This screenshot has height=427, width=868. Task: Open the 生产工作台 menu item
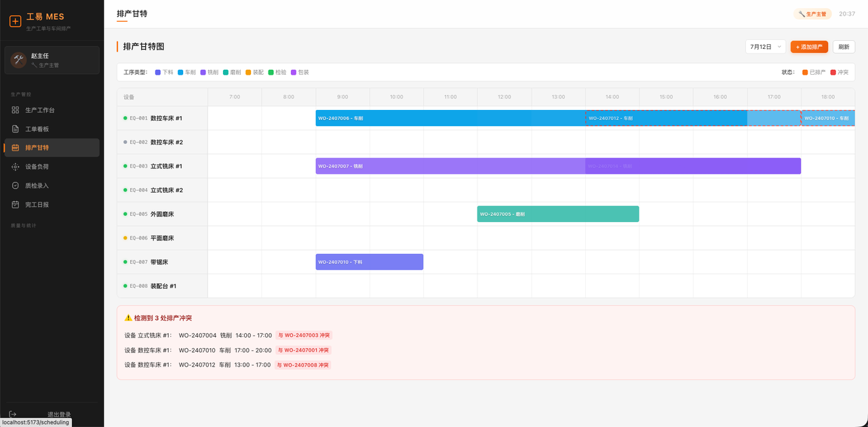pyautogui.click(x=52, y=110)
